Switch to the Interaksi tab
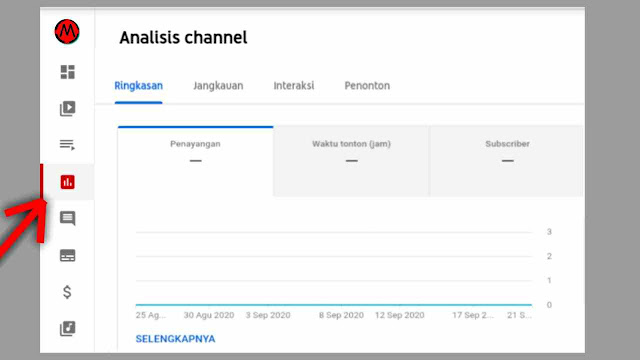Image resolution: width=640 pixels, height=360 pixels. (x=293, y=86)
